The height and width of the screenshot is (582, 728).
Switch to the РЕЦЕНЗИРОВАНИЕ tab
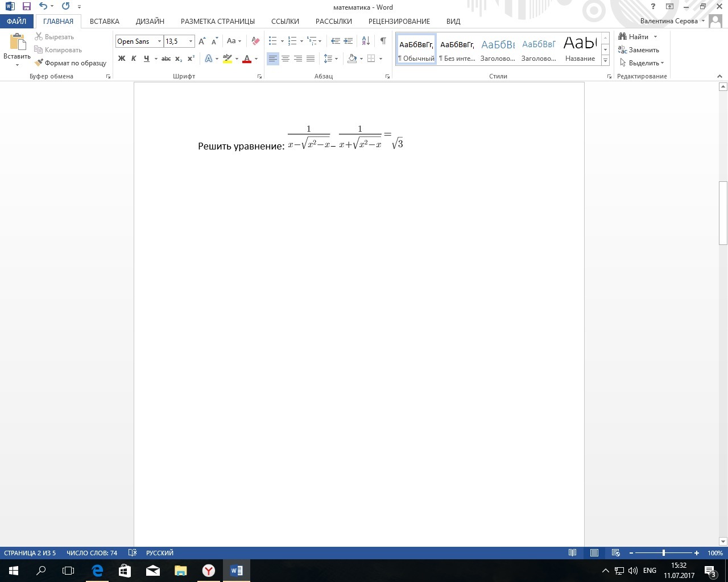[399, 21]
